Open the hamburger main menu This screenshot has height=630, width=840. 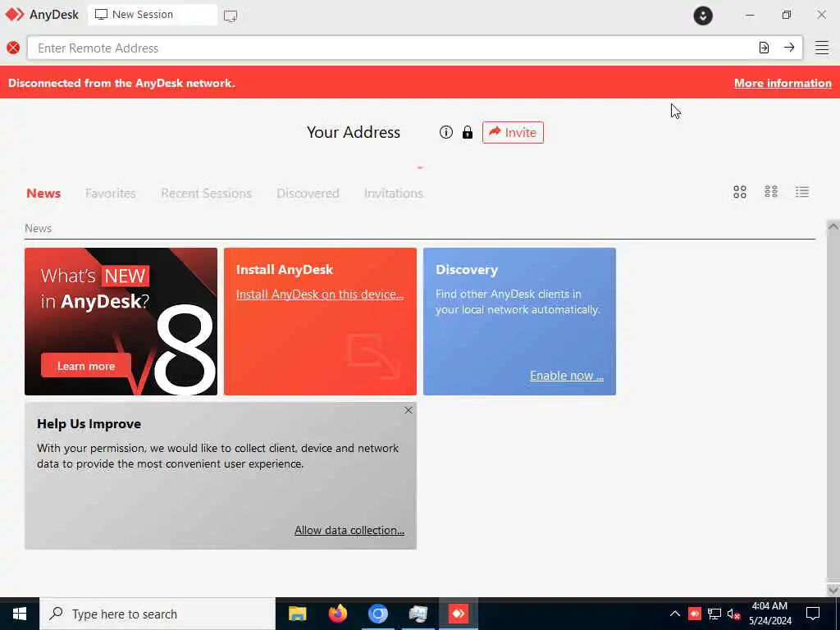822,48
